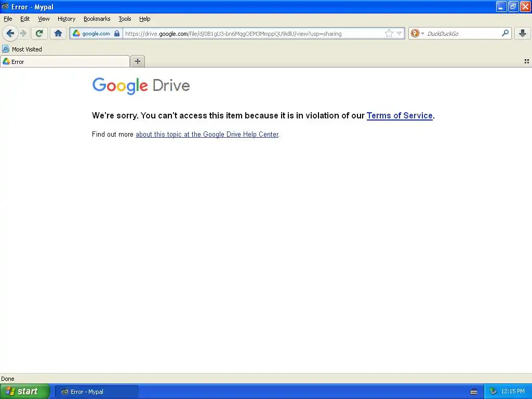Image resolution: width=532 pixels, height=399 pixels.
Task: Click the google.com site identity icon
Action: [x=76, y=33]
